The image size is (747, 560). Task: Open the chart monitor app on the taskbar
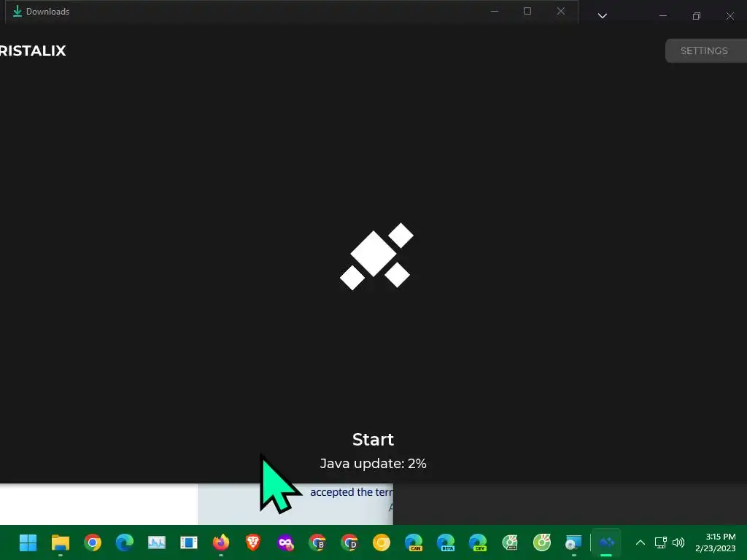coord(157,542)
